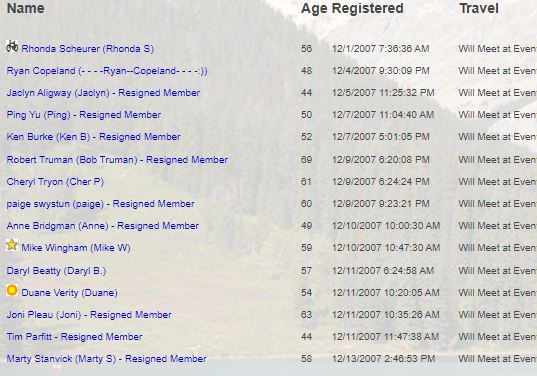Screen dimensions: 537x376
Task: Open Cheryl Tryon (Cher P) link
Action: (x=55, y=182)
